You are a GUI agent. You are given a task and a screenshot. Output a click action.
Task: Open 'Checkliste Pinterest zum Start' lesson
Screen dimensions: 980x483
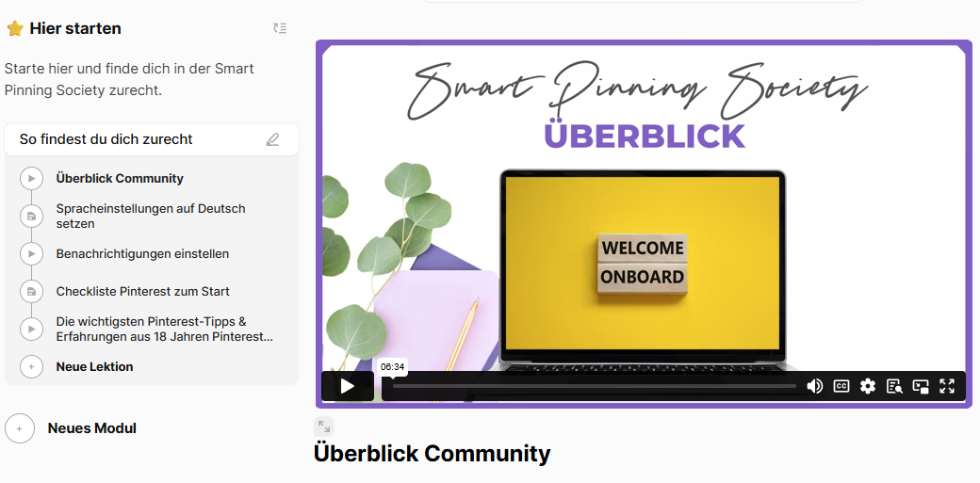coord(142,292)
